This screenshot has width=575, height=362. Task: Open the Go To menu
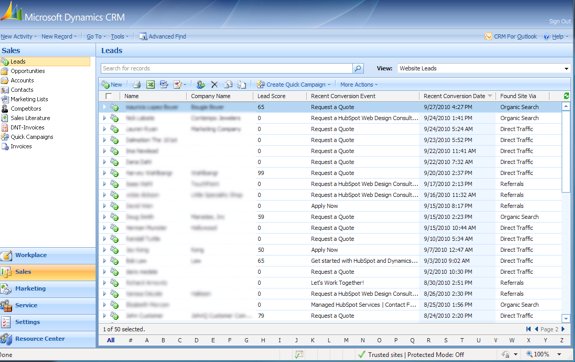tap(96, 36)
